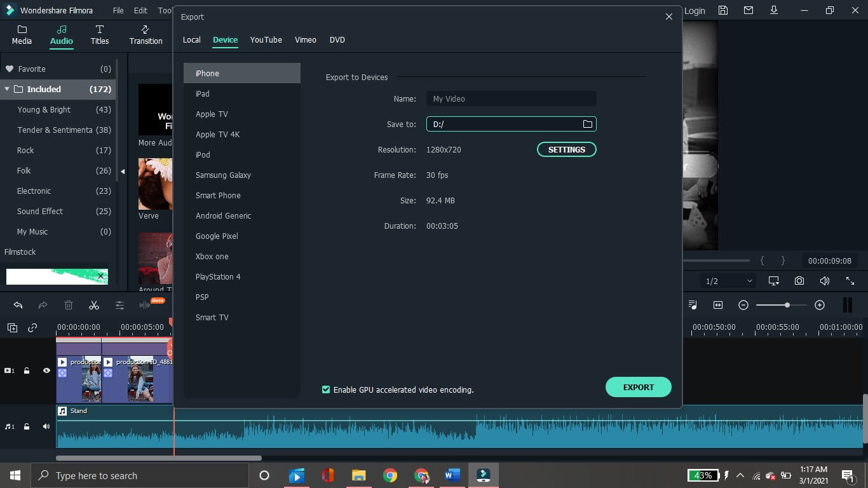
Task: Close the Export dialog
Action: (668, 17)
